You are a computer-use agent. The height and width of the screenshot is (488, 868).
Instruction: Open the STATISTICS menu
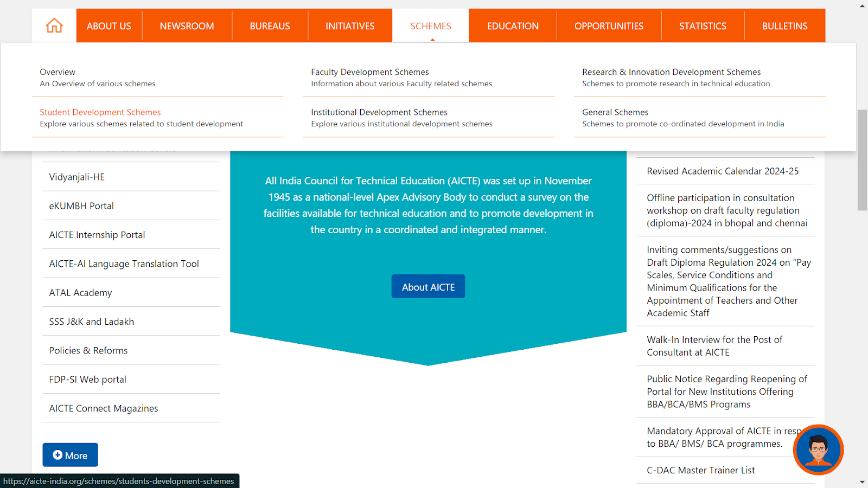pos(703,25)
